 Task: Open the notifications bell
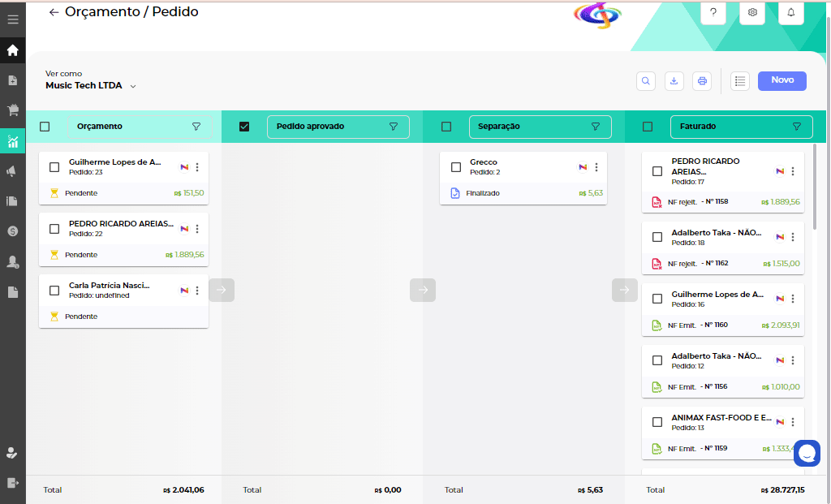pyautogui.click(x=791, y=12)
